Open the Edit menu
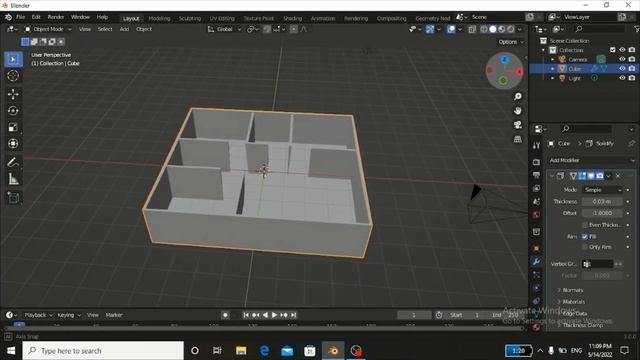Screen dimensions: 640x360 click(36, 17)
